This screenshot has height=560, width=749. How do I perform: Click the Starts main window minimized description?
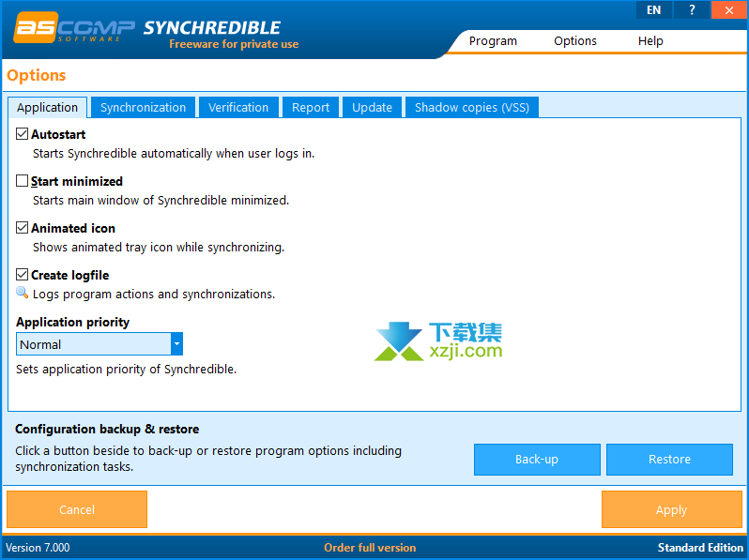point(161,201)
